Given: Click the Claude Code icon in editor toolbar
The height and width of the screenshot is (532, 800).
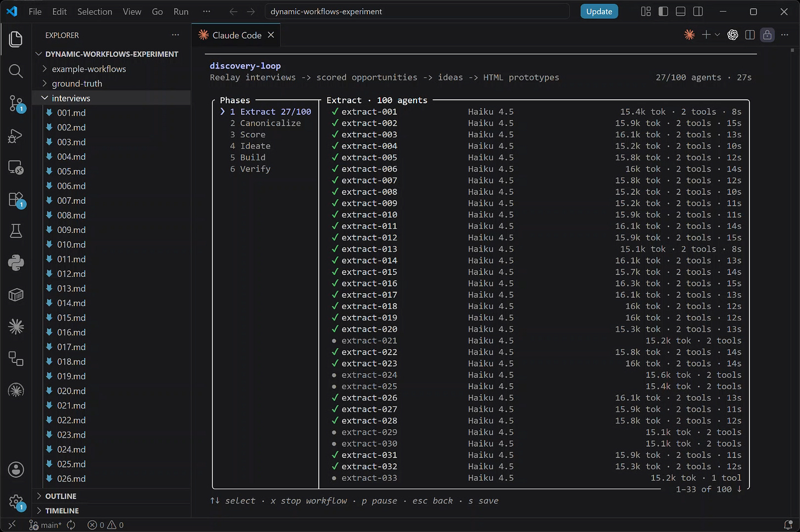Looking at the screenshot, I should click(689, 35).
